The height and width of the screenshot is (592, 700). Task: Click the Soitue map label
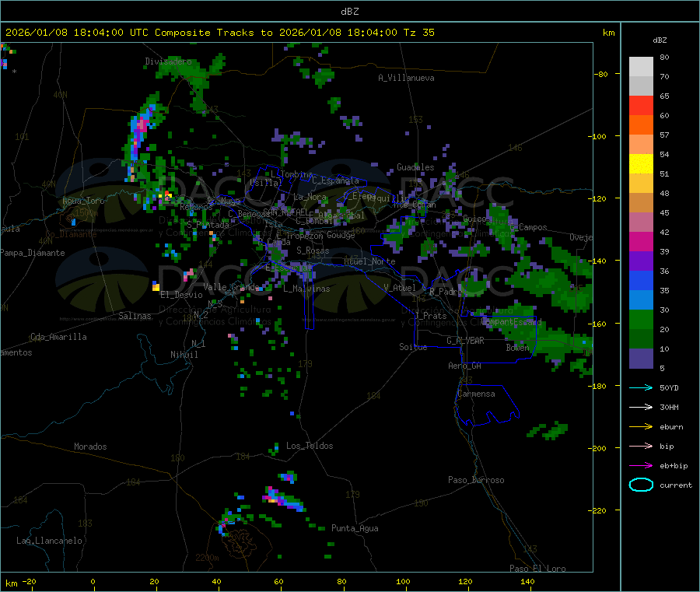pos(413,347)
